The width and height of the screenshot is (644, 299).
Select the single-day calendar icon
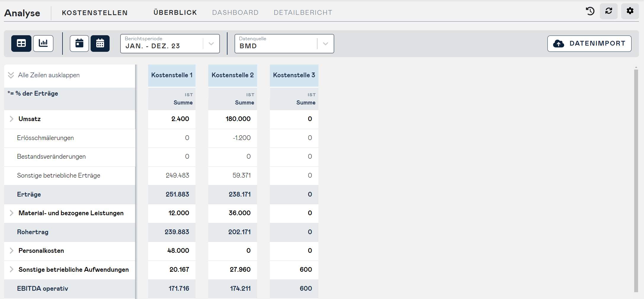[x=79, y=44]
